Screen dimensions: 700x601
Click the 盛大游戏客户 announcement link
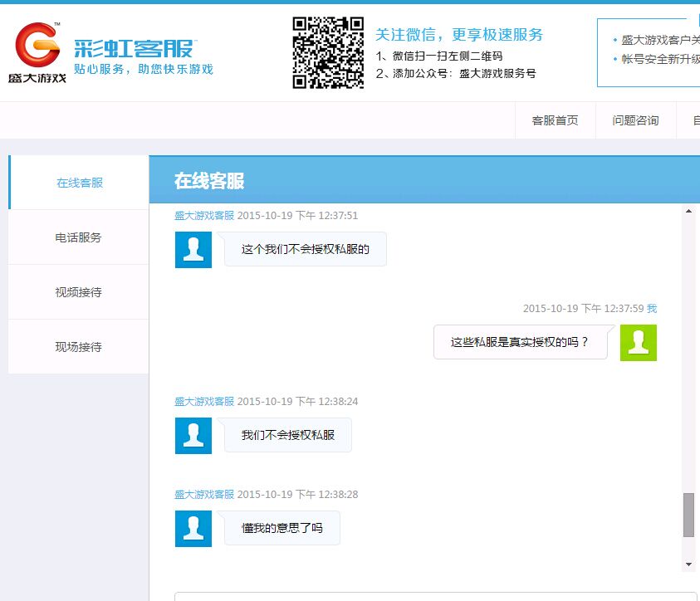click(660, 40)
